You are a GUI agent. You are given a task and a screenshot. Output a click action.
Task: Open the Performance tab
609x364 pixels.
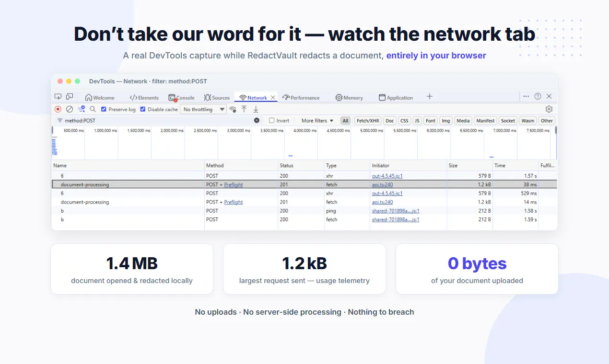coord(301,97)
